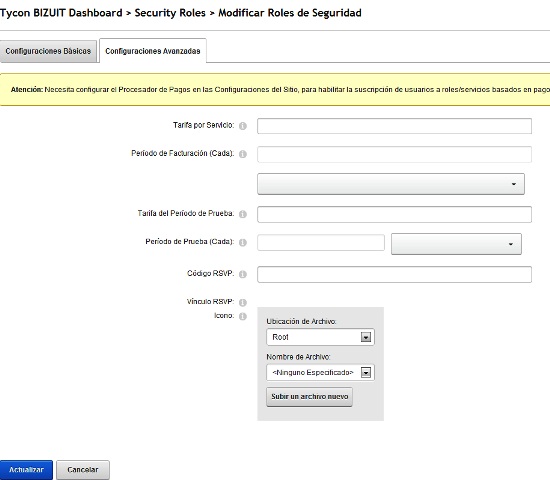550x480 pixels.
Task: Click Actualizar button
Action: pyautogui.click(x=26, y=470)
